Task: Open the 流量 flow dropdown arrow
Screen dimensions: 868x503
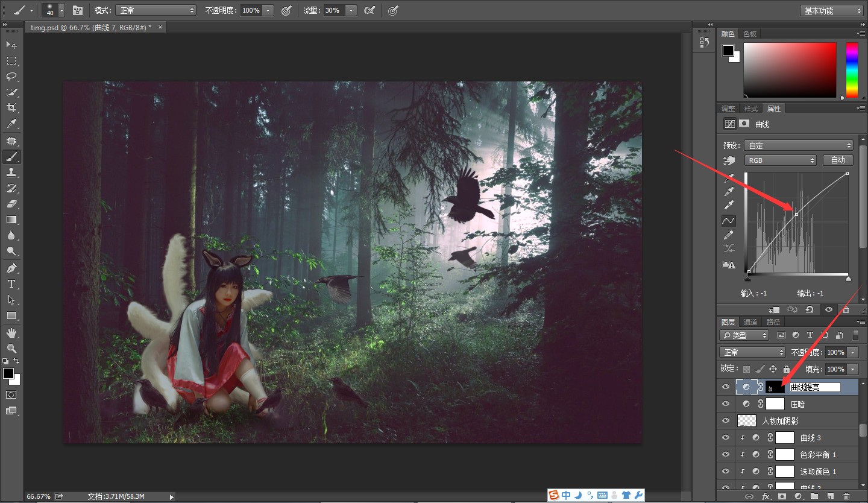Action: click(351, 10)
